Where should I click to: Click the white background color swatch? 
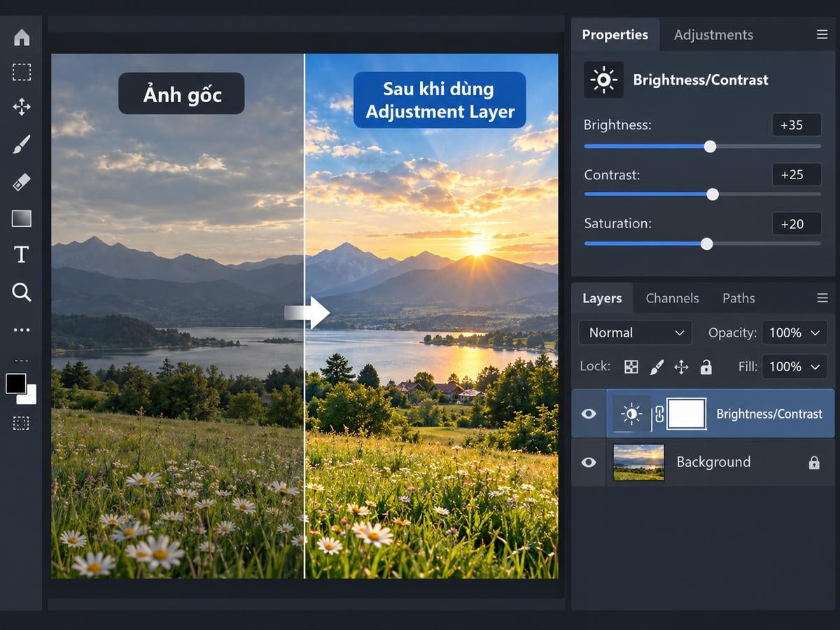(x=28, y=395)
